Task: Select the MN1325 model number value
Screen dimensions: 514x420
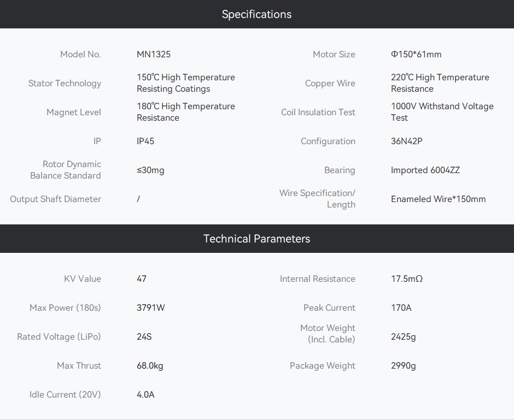Action: (x=154, y=54)
